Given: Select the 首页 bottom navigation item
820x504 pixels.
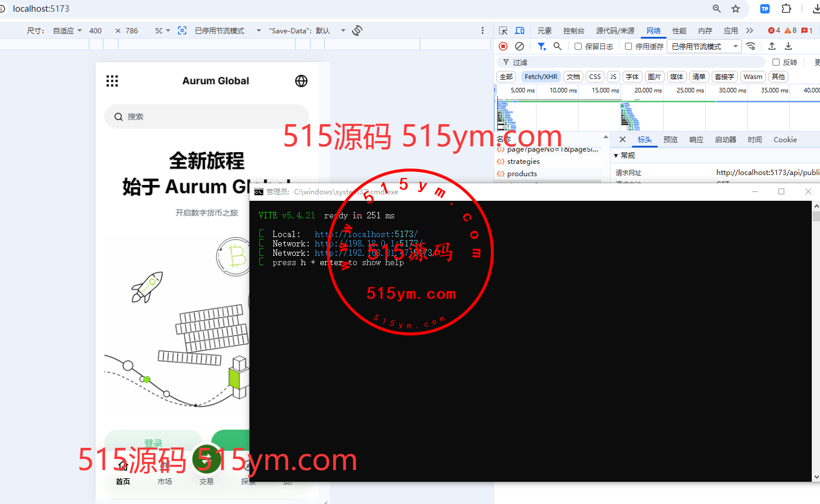Looking at the screenshot, I should [x=123, y=474].
